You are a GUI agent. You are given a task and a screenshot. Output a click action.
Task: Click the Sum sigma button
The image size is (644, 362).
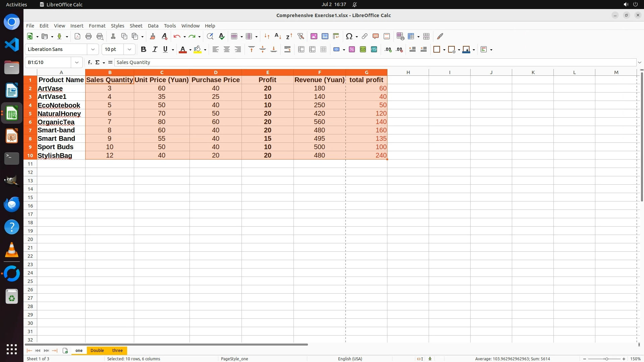pos(98,62)
